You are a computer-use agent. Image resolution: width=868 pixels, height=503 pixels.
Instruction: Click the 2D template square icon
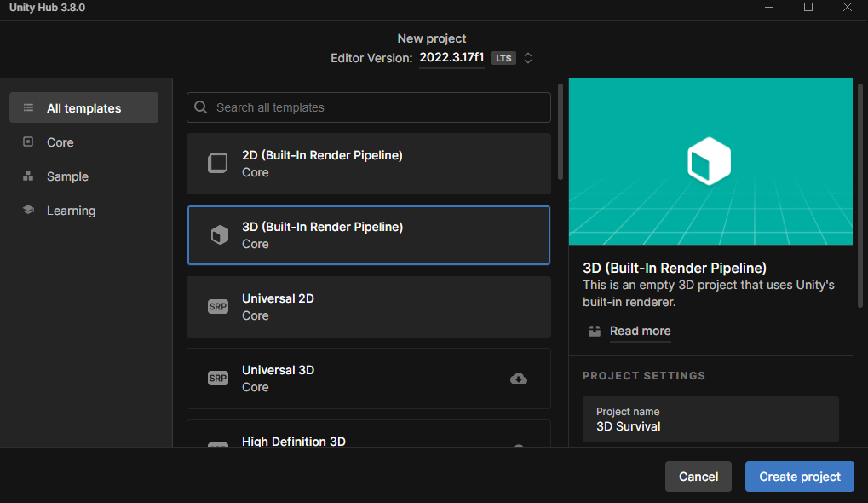(x=217, y=164)
